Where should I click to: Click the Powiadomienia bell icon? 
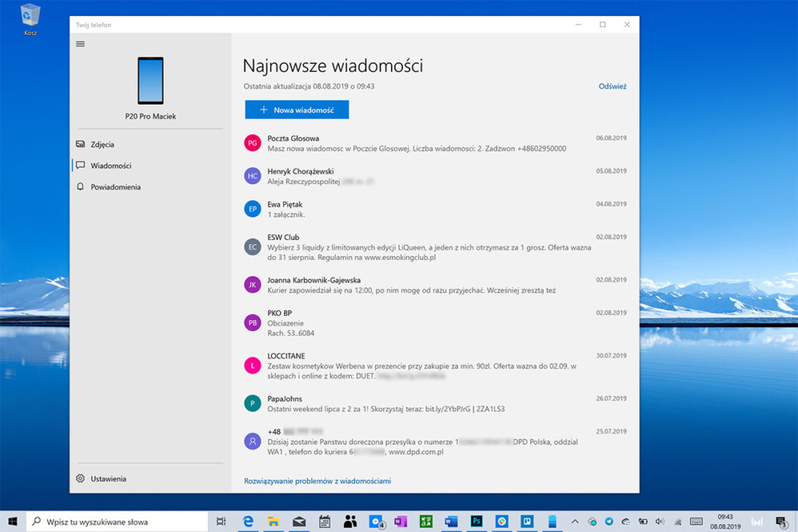81,187
